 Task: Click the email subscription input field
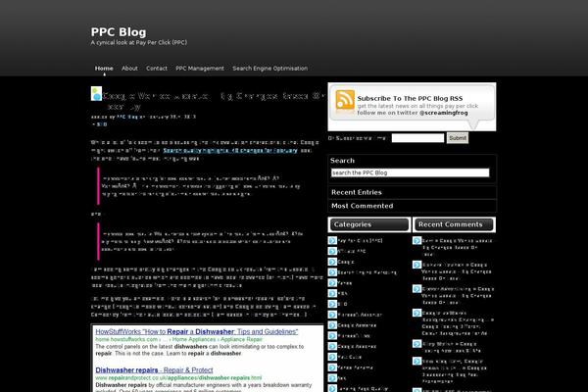tap(417, 138)
